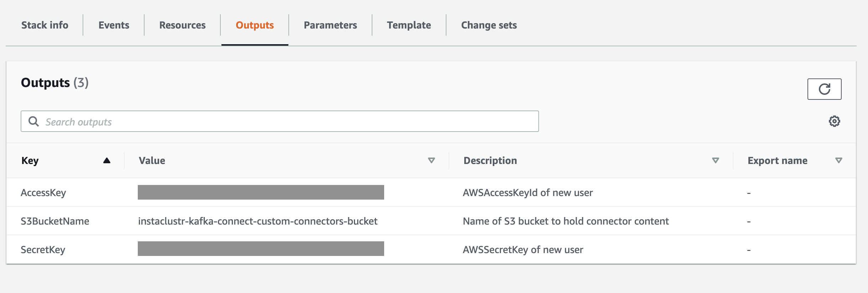Focus the Search outputs field
The width and height of the screenshot is (868, 293).
285,122
